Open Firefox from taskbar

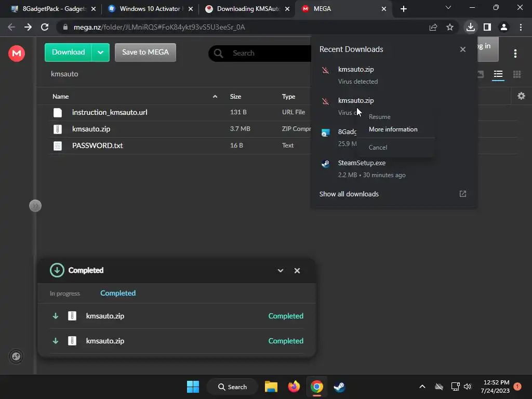coord(294,387)
